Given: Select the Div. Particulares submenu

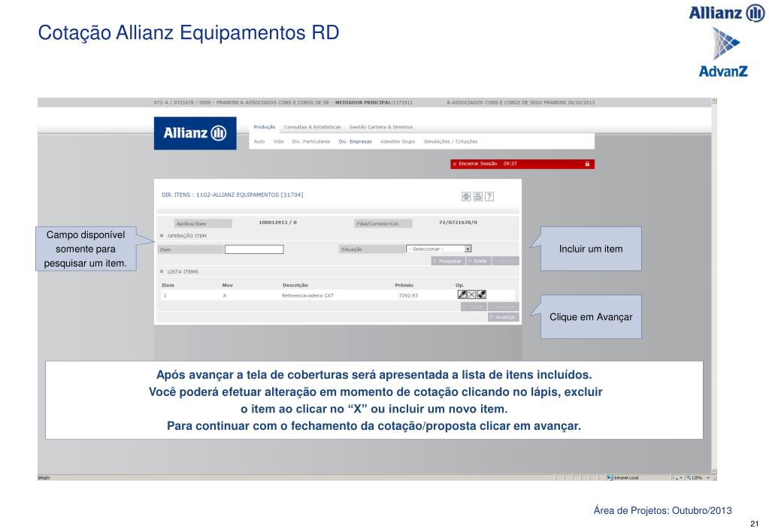Looking at the screenshot, I should 311,142.
